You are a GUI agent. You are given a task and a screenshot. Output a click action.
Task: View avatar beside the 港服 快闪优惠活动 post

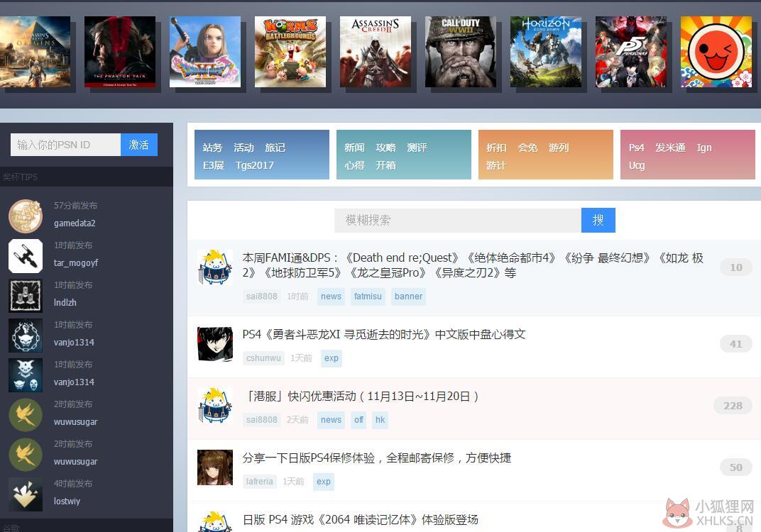click(215, 406)
